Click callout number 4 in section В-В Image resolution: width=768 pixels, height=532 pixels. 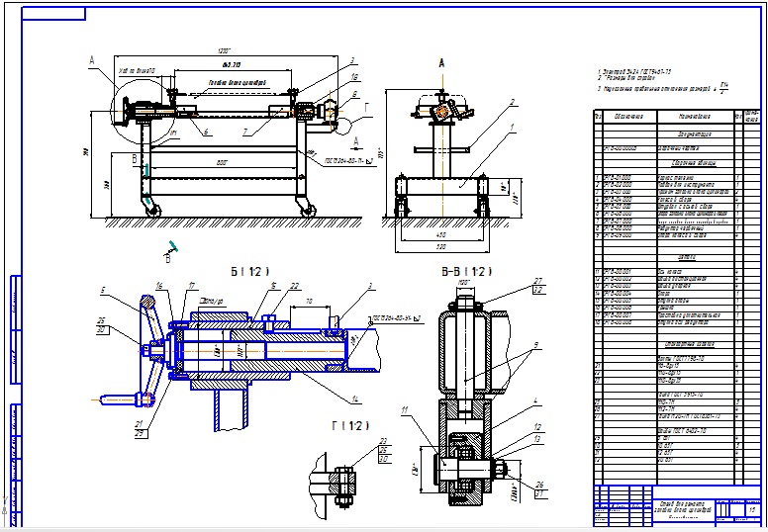[535, 400]
